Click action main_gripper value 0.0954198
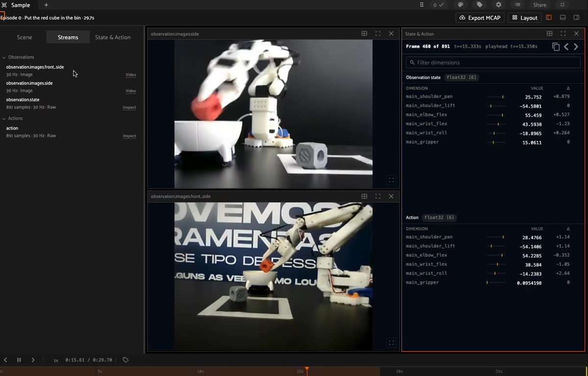This screenshot has height=376, width=588. point(529,283)
